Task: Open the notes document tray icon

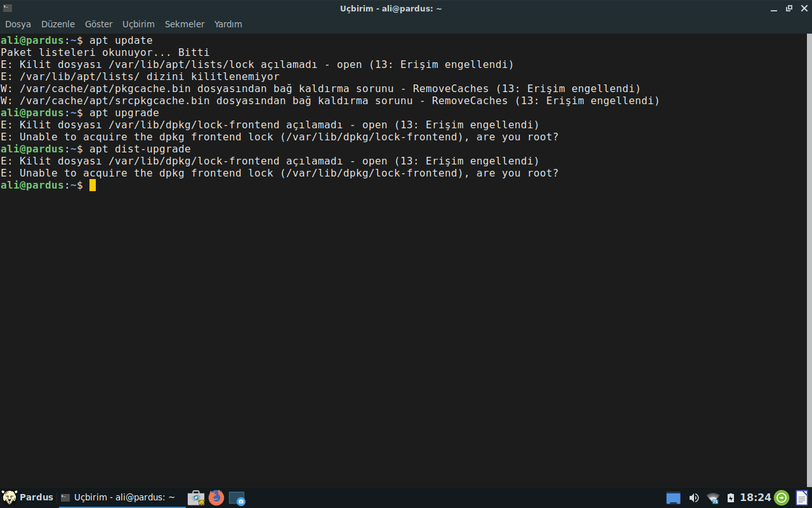Action: tap(802, 498)
